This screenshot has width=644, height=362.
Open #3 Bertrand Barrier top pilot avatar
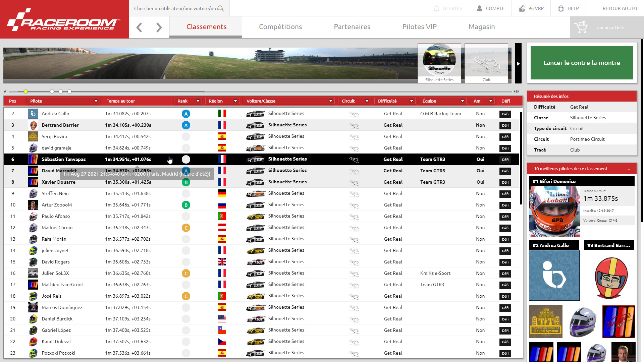(x=611, y=278)
